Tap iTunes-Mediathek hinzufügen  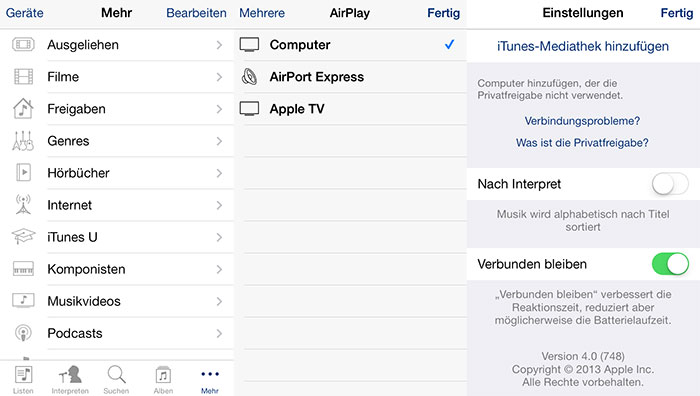click(x=583, y=46)
